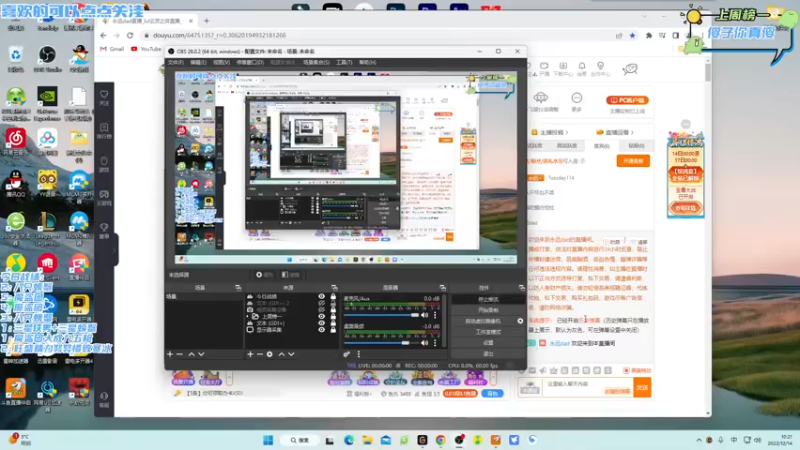Viewport: 800px width, 450px height.
Task: Click the start recording button in OBS
Action: point(488,310)
